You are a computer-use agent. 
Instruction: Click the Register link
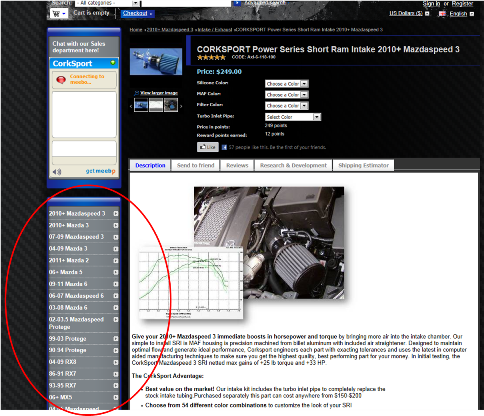(x=462, y=4)
